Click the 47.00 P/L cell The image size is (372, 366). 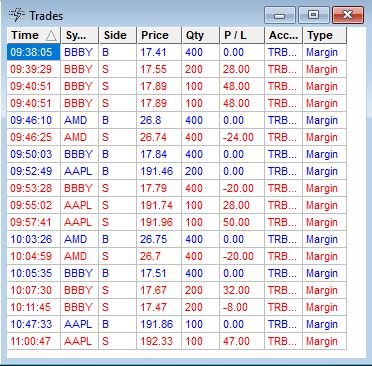click(242, 341)
